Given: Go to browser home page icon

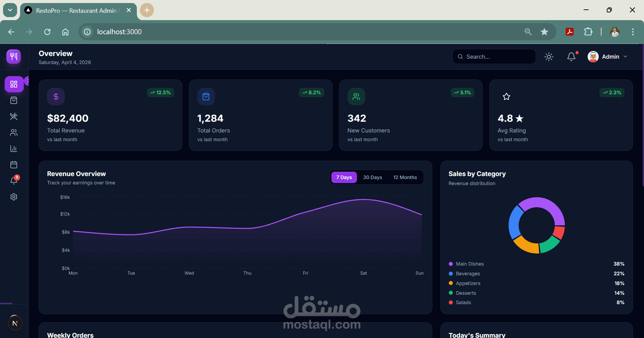Looking at the screenshot, I should [65, 32].
